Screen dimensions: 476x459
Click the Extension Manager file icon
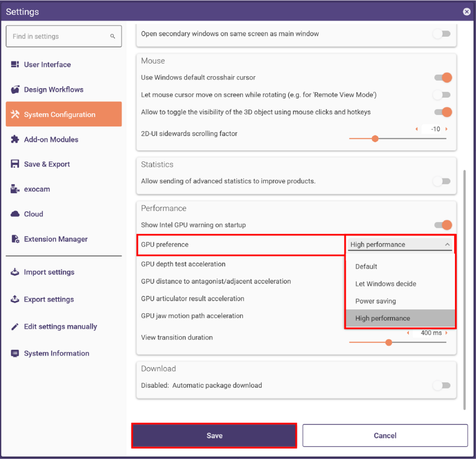[15, 239]
